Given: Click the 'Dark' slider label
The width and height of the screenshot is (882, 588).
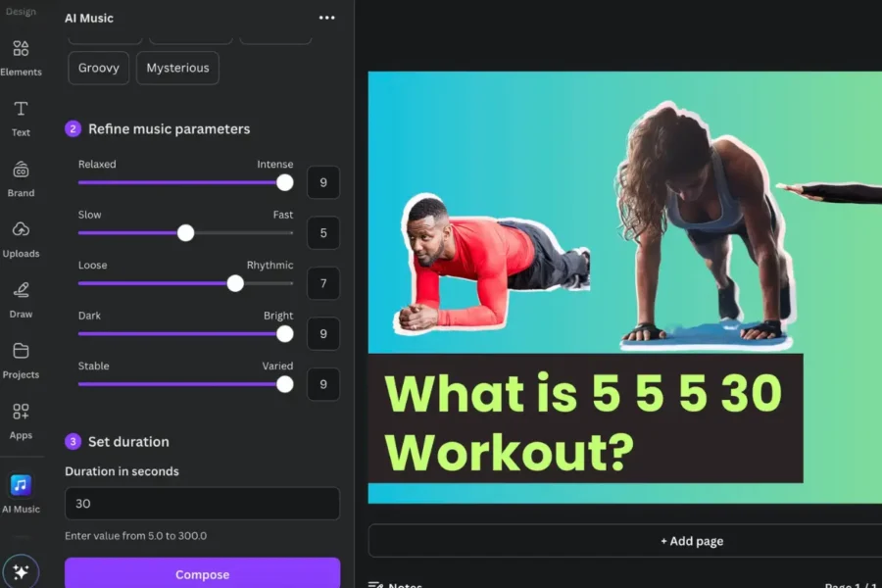Looking at the screenshot, I should (x=89, y=316).
